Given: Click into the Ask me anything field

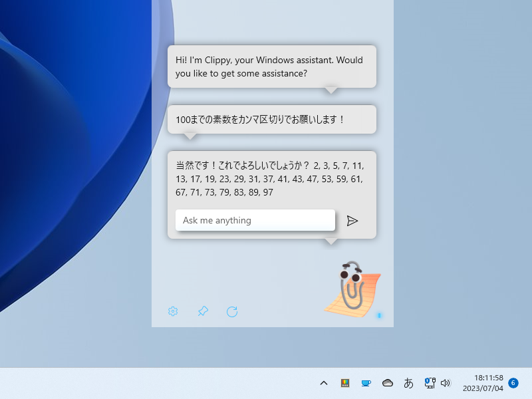Looking at the screenshot, I should point(255,220).
